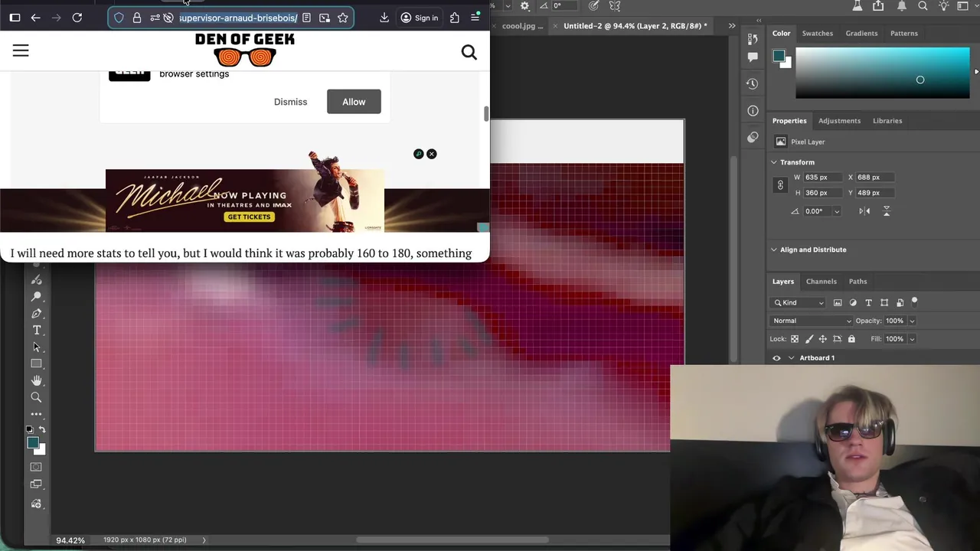Toggle Quick Mask mode
Viewport: 980px width, 551px height.
[36, 467]
